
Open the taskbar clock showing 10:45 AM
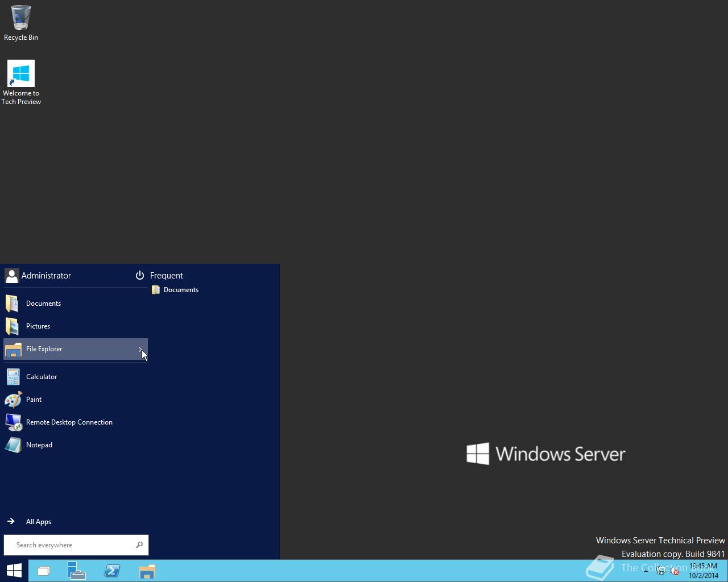(704, 571)
